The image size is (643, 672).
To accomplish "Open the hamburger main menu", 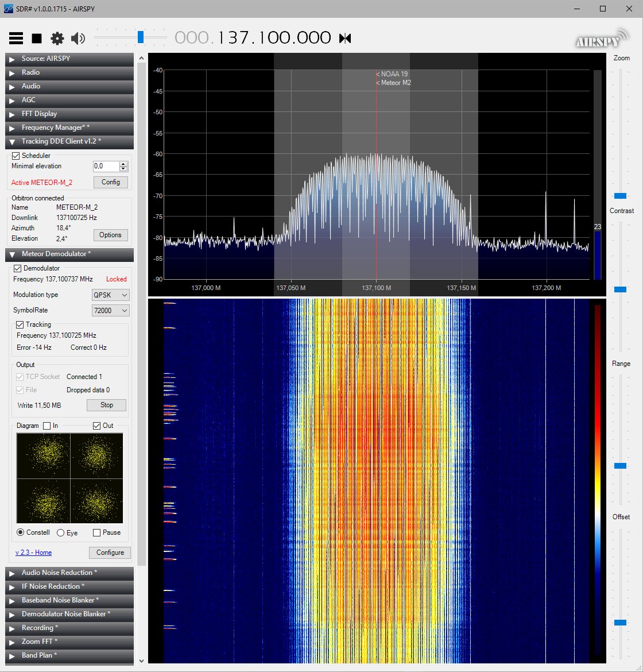I will coord(16,38).
